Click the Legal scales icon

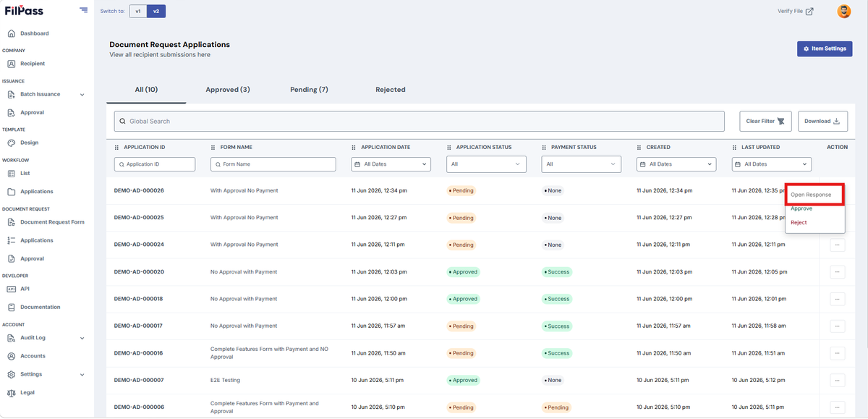point(11,392)
